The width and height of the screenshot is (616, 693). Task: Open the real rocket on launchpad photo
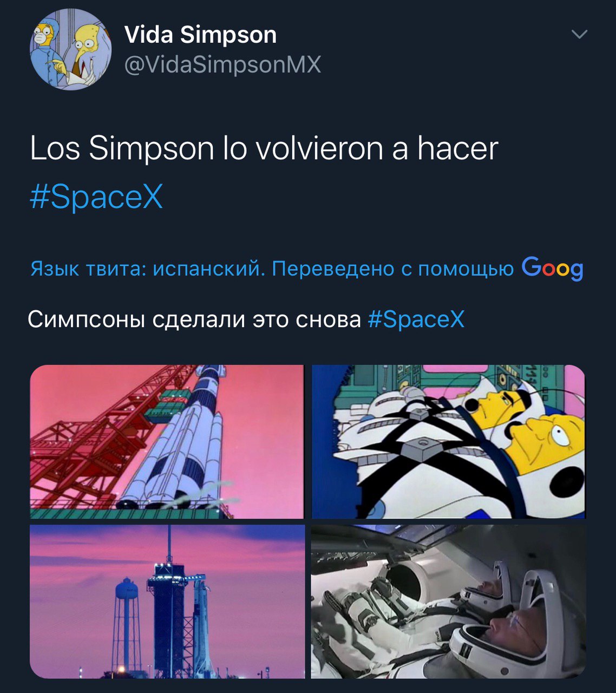point(167,602)
